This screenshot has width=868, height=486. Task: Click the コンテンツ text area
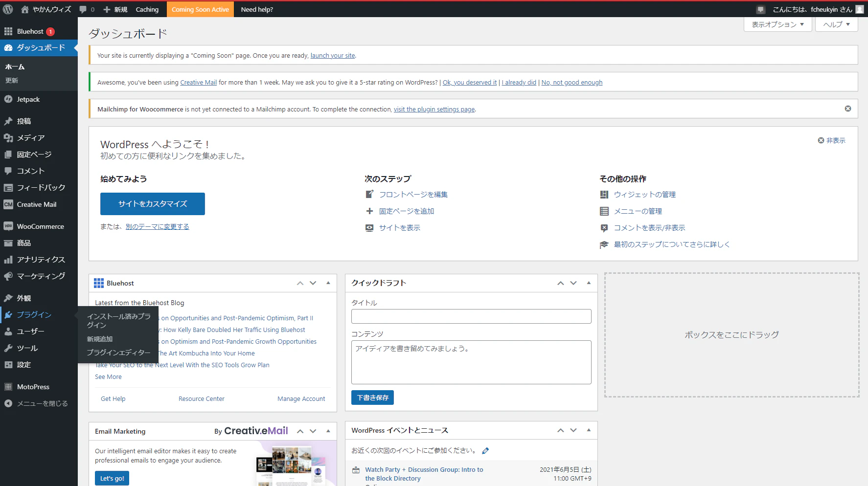pos(471,362)
